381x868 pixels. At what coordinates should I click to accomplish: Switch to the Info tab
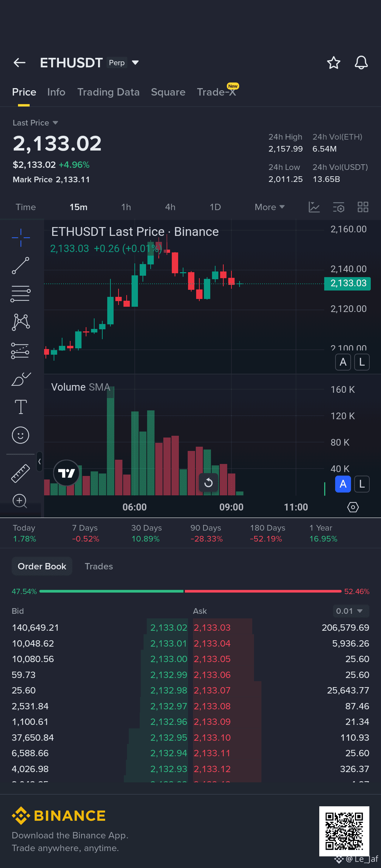[x=56, y=92]
